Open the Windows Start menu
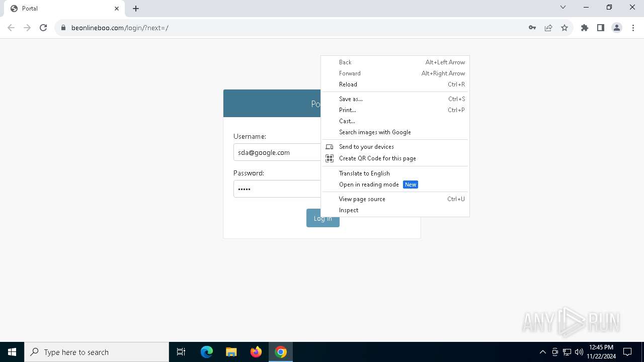The width and height of the screenshot is (644, 362). [x=12, y=352]
